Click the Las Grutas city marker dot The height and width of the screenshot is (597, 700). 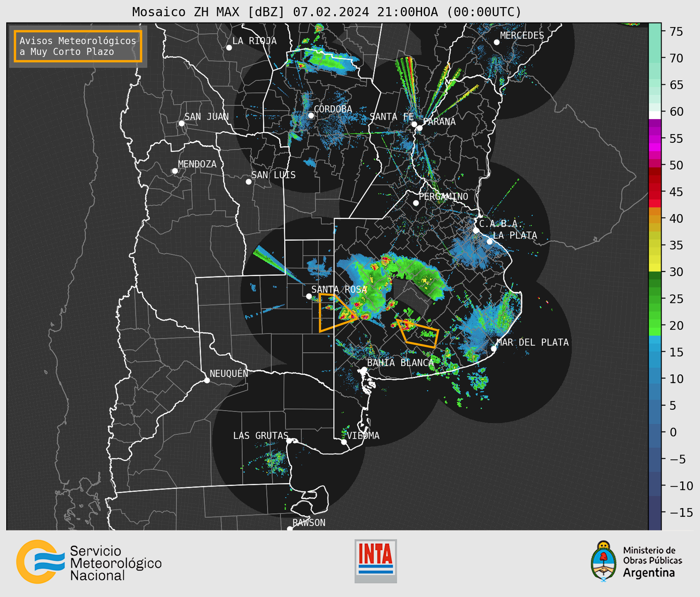[x=289, y=441]
